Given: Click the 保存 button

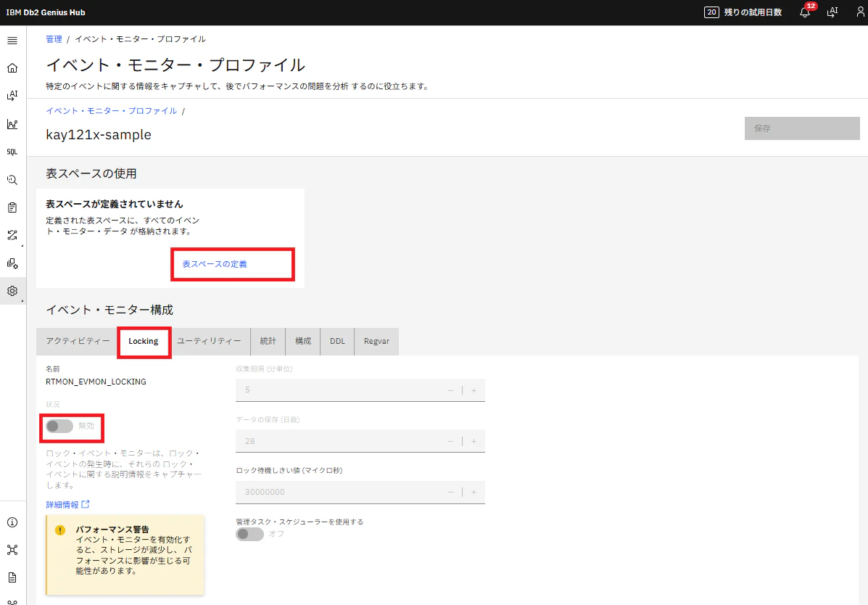Looking at the screenshot, I should 802,128.
